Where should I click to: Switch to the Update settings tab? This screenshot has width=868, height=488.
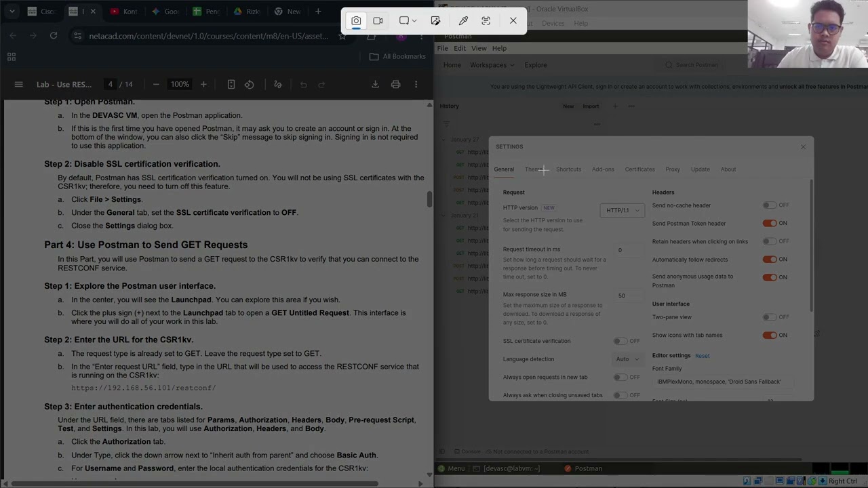701,169
